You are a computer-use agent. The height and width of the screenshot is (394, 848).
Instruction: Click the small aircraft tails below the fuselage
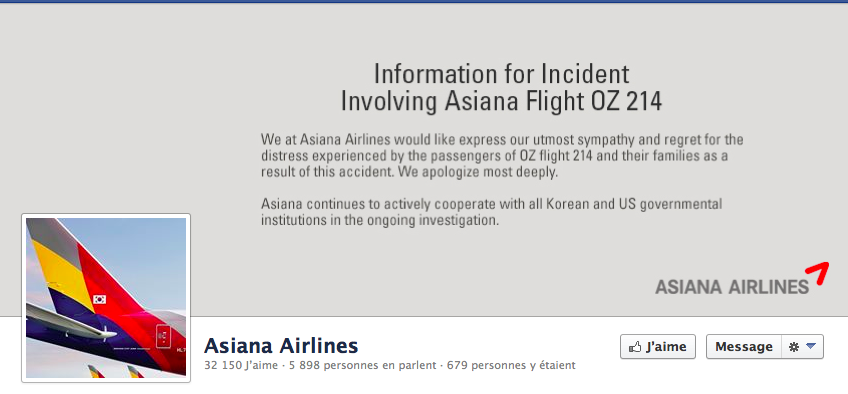116,371
